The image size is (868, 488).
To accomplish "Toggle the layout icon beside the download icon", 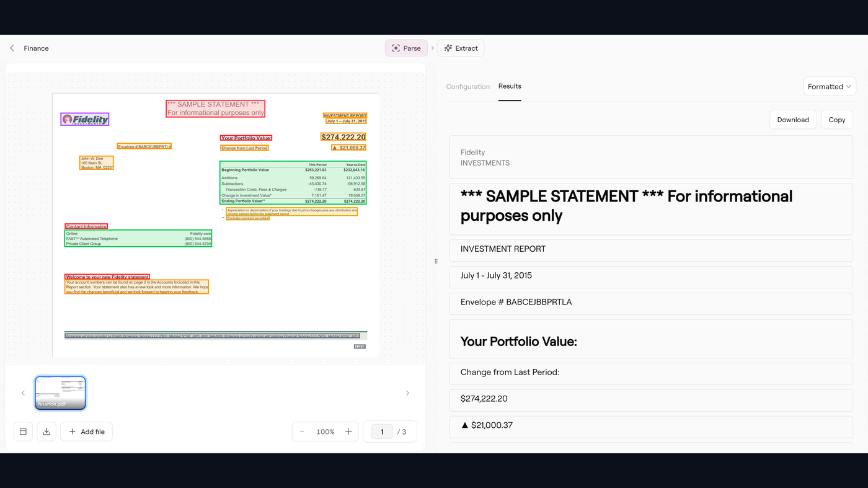I will pos(23,432).
